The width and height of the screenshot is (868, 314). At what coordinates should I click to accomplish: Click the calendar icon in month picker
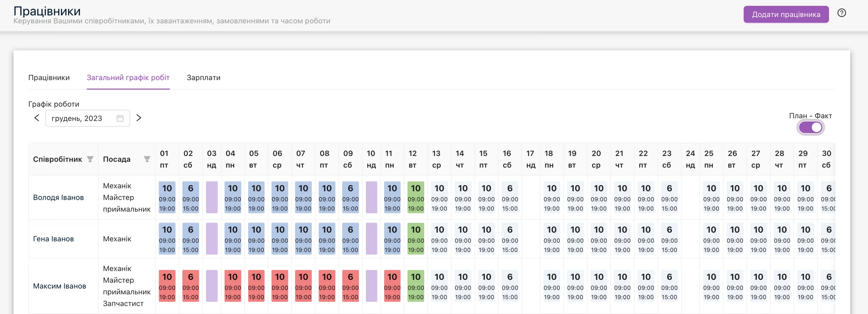coord(120,118)
